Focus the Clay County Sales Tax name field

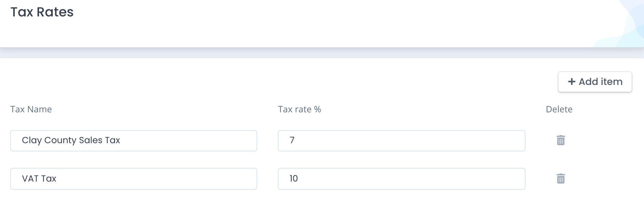point(134,141)
